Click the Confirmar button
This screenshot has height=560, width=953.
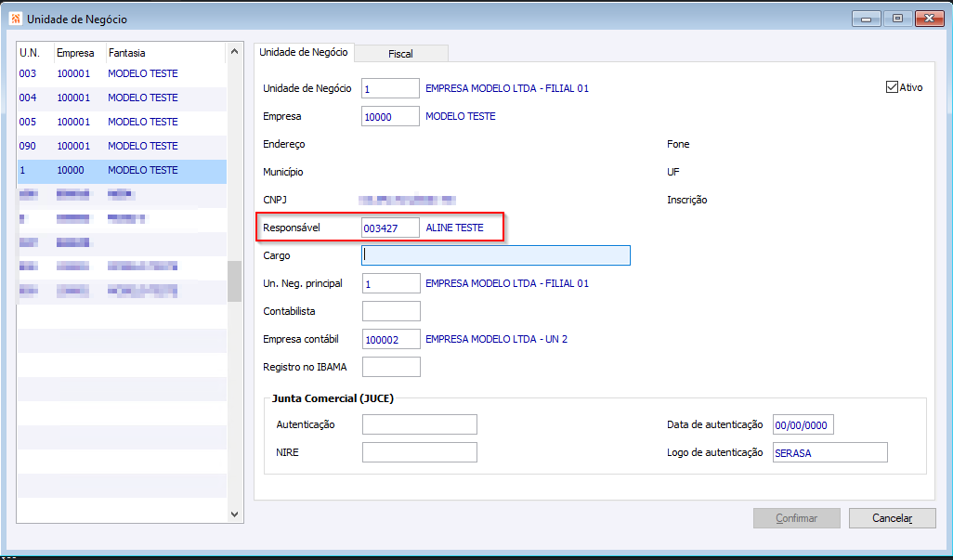click(796, 518)
